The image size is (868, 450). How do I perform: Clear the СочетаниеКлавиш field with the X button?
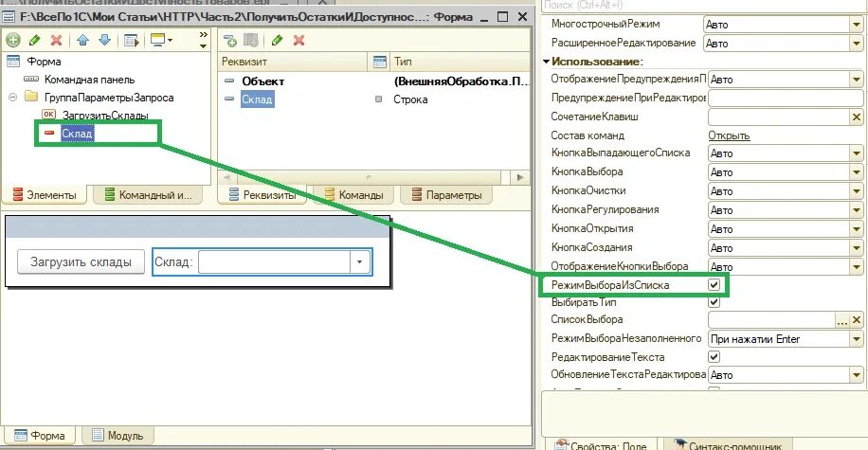(x=857, y=117)
